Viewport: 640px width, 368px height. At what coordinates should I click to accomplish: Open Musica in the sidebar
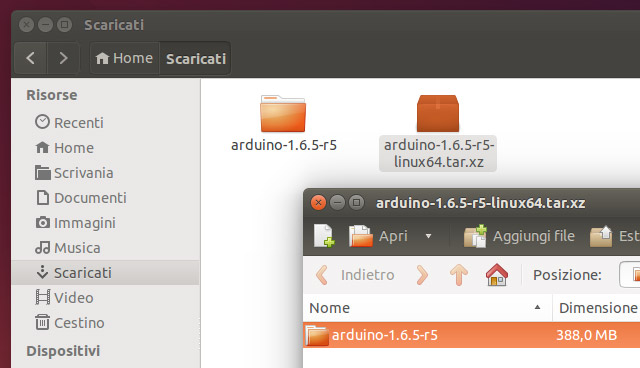68,248
